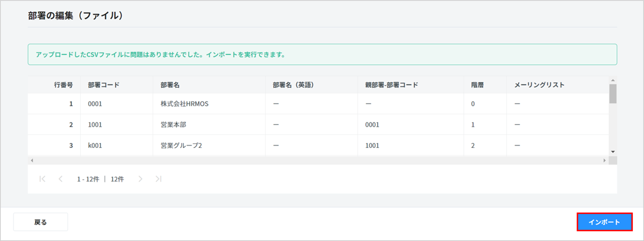Click the 戻る button

[40, 222]
